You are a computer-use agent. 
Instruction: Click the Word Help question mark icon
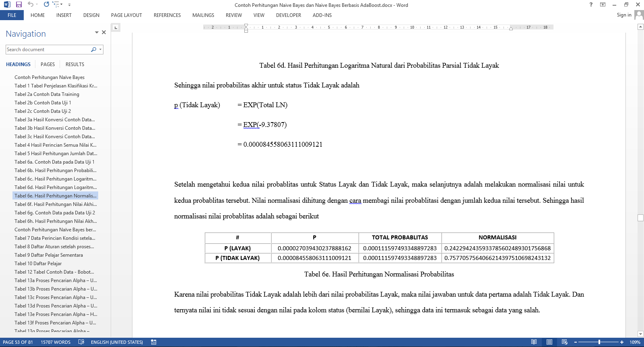point(591,4)
